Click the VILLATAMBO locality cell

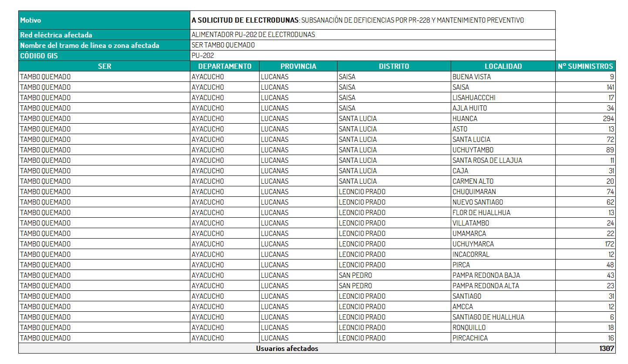(x=503, y=223)
